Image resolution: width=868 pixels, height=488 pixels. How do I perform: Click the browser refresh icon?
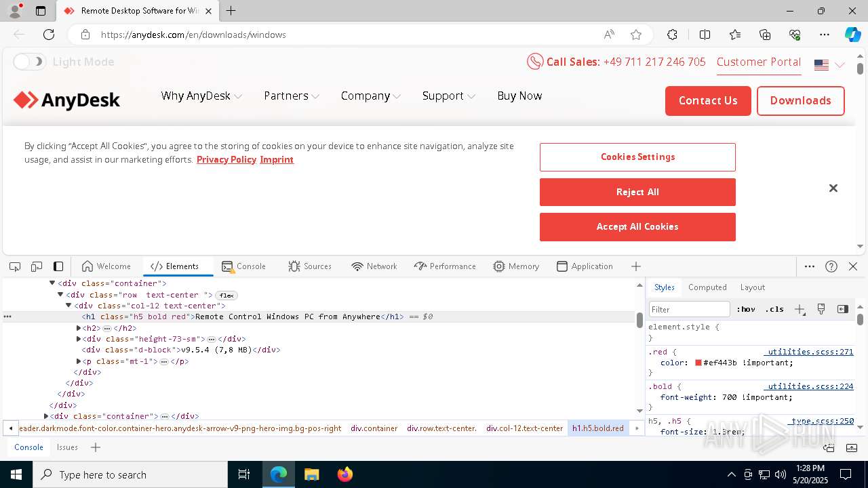pyautogui.click(x=49, y=35)
